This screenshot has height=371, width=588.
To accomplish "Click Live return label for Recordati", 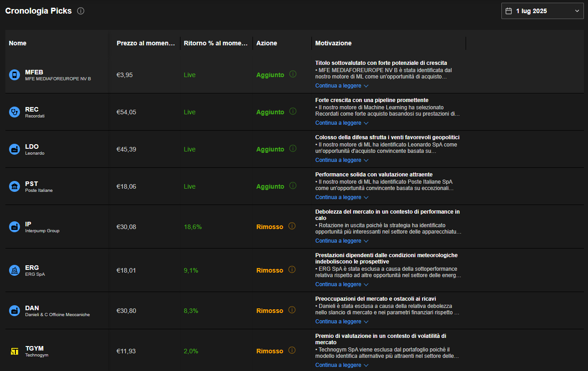I will [x=190, y=112].
